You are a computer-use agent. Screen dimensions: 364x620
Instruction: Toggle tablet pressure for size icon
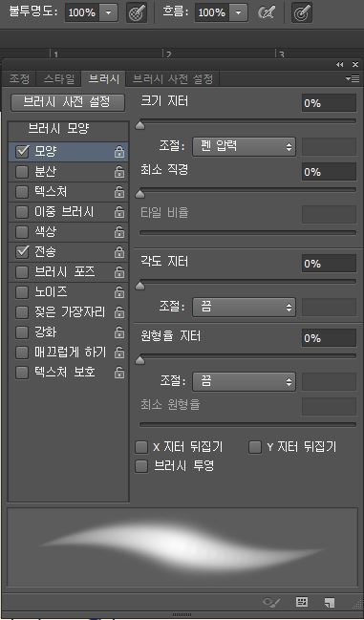pyautogui.click(x=302, y=13)
